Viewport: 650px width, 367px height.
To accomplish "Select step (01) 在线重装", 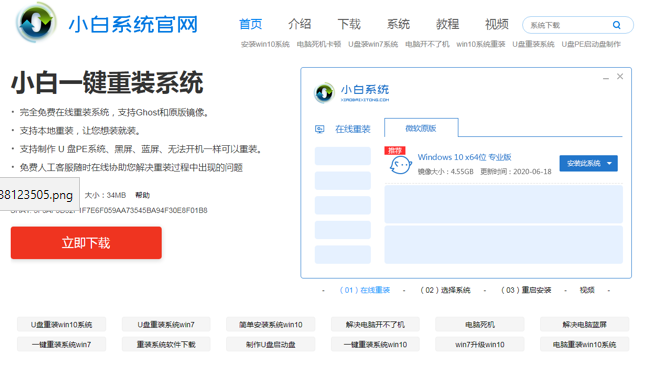I will pos(365,290).
